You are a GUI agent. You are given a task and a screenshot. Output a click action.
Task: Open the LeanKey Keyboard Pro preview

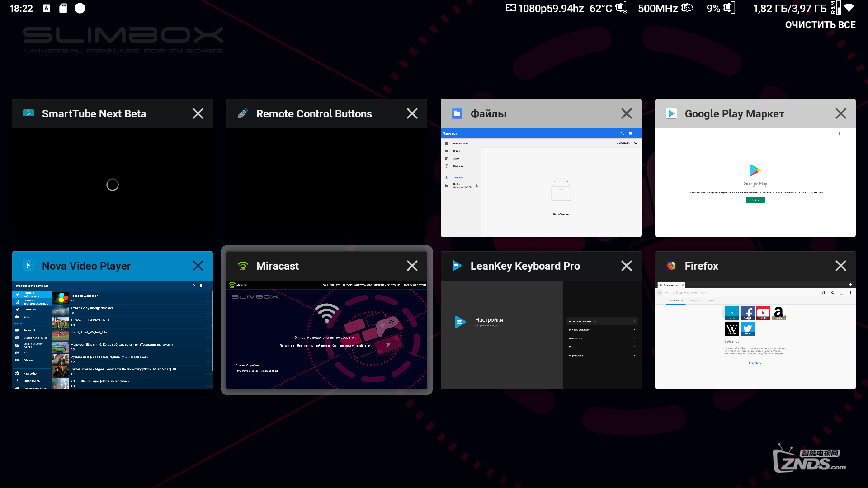541,335
